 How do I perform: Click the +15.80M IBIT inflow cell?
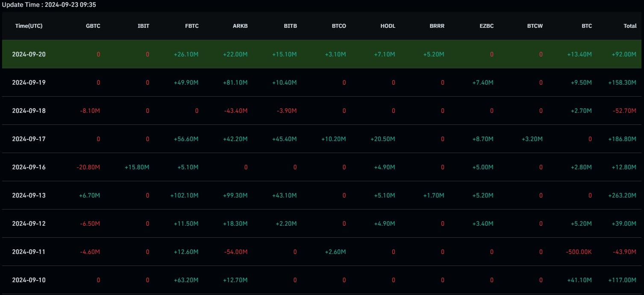[137, 167]
